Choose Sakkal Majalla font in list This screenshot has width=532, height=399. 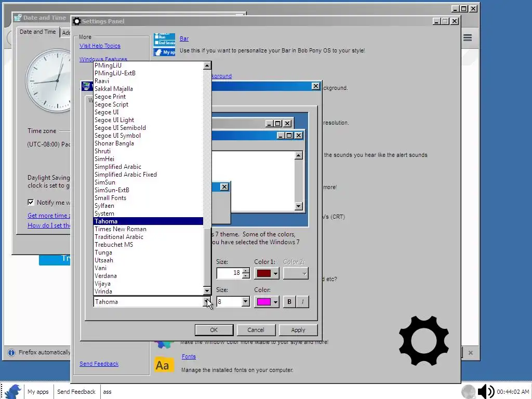[148, 88]
